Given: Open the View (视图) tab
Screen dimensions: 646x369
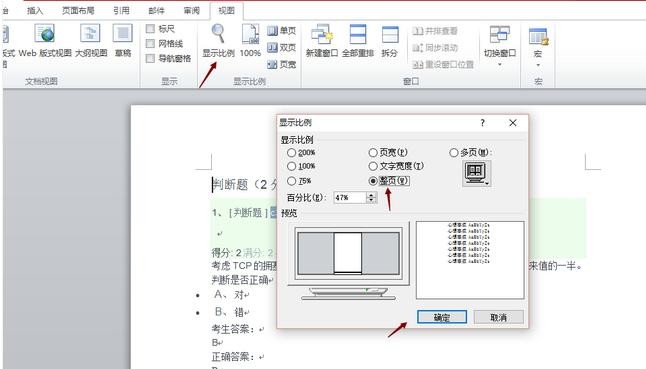Looking at the screenshot, I should point(226,10).
